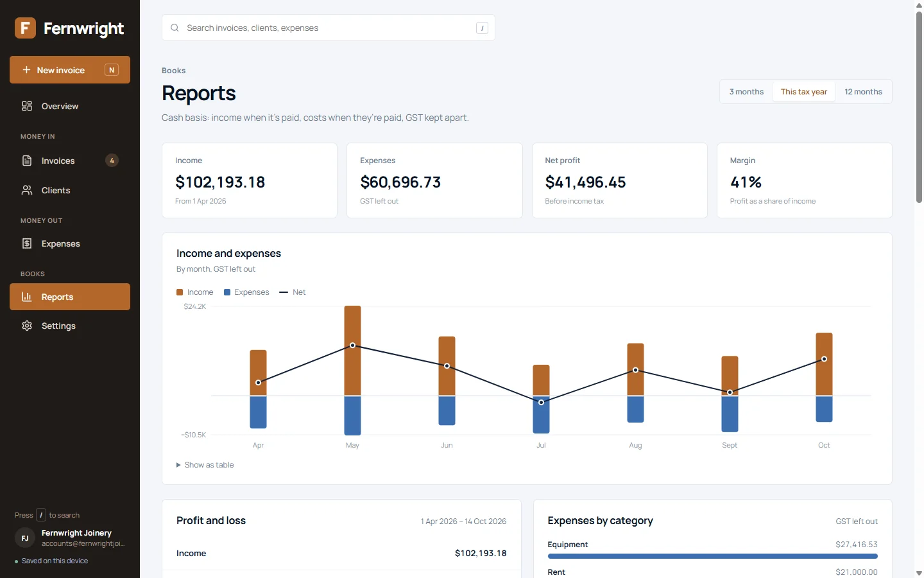Click the Oct net data point
The height and width of the screenshot is (578, 924).
[824, 359]
